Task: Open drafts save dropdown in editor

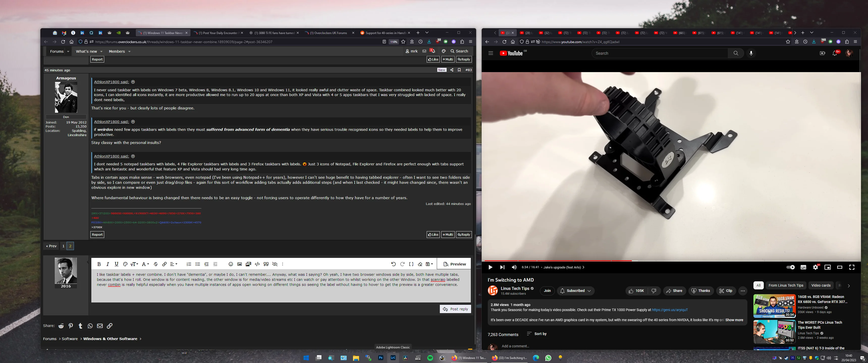Action: pos(429,264)
